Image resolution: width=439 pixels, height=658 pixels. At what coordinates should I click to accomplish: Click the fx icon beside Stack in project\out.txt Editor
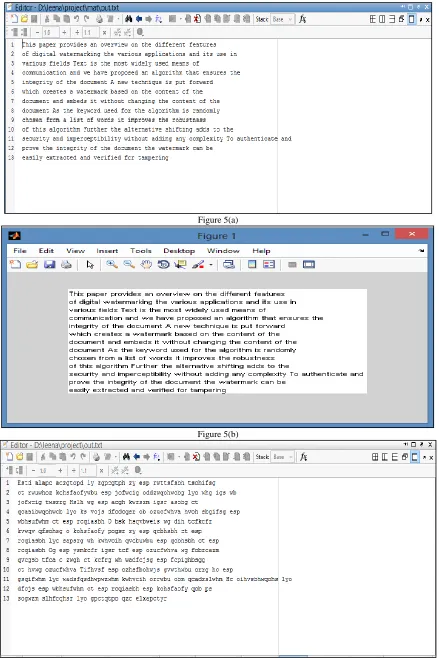coord(303,457)
